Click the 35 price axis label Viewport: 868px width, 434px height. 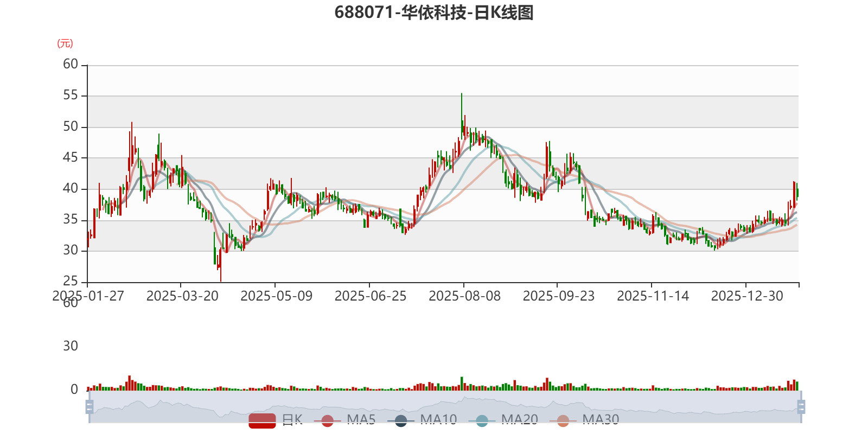pos(71,219)
